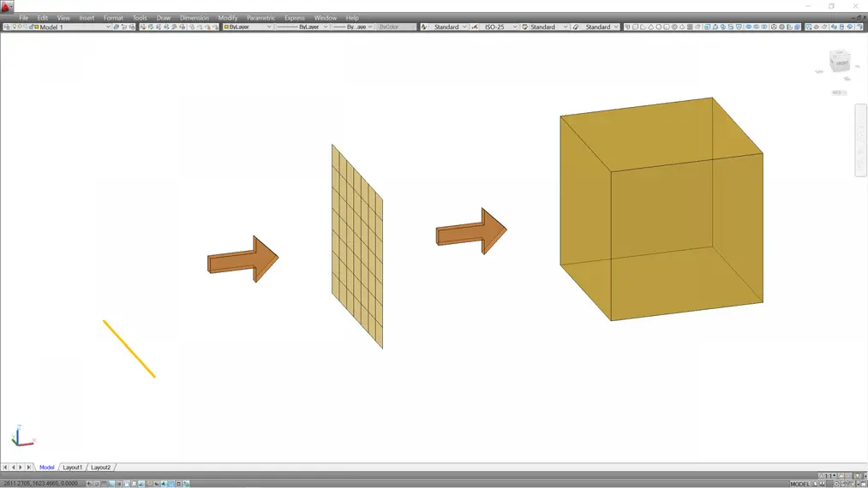Select the Sphere solid tool

click(x=658, y=27)
